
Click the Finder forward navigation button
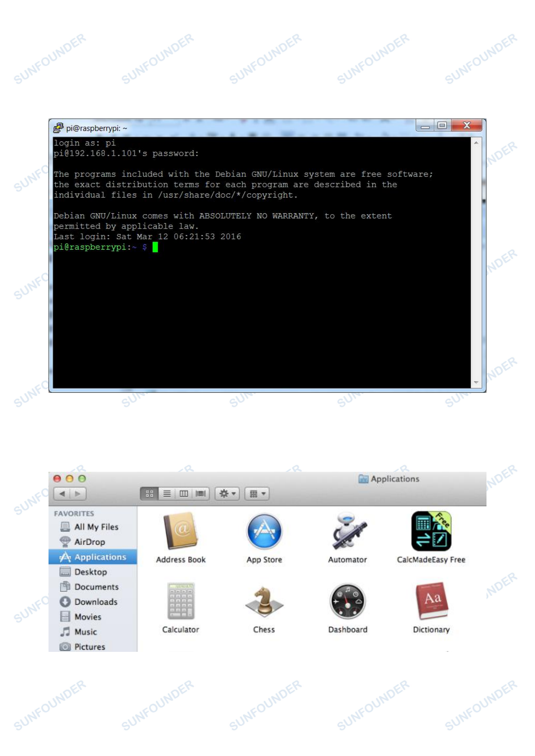pos(78,494)
